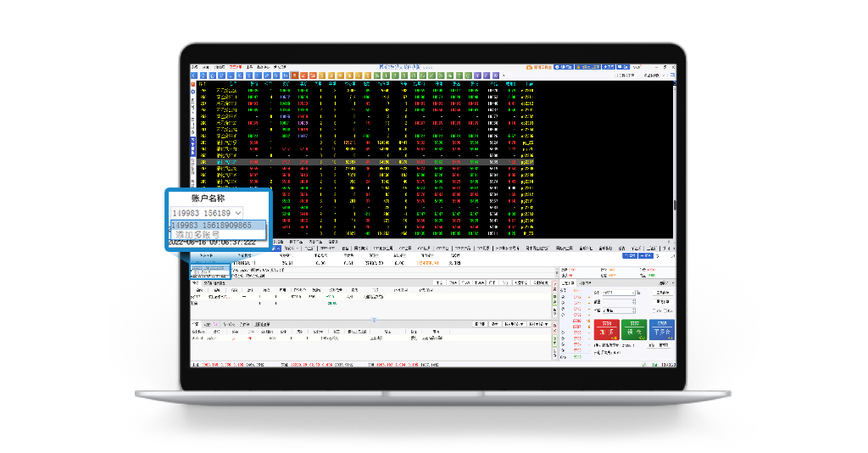This screenshot has height=453, width=868.
Task: Switch to the second tab of order entry panel
Action: [585, 283]
